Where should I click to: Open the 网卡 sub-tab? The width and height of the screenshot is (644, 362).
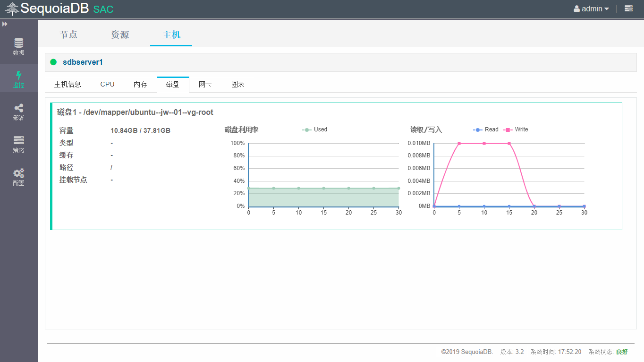point(205,84)
